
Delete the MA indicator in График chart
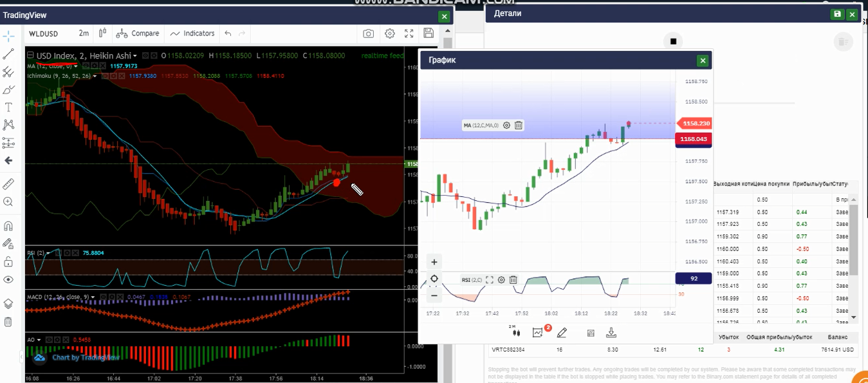click(518, 126)
